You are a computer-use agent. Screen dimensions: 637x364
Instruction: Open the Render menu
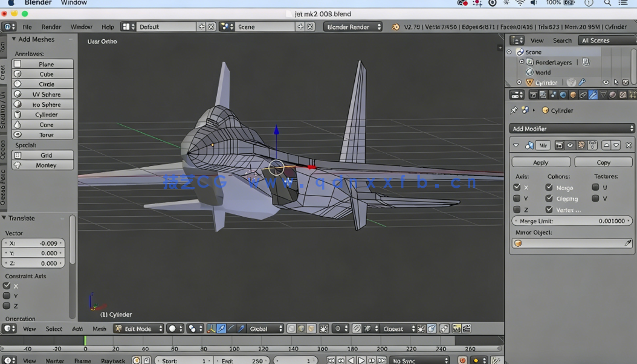(x=51, y=26)
